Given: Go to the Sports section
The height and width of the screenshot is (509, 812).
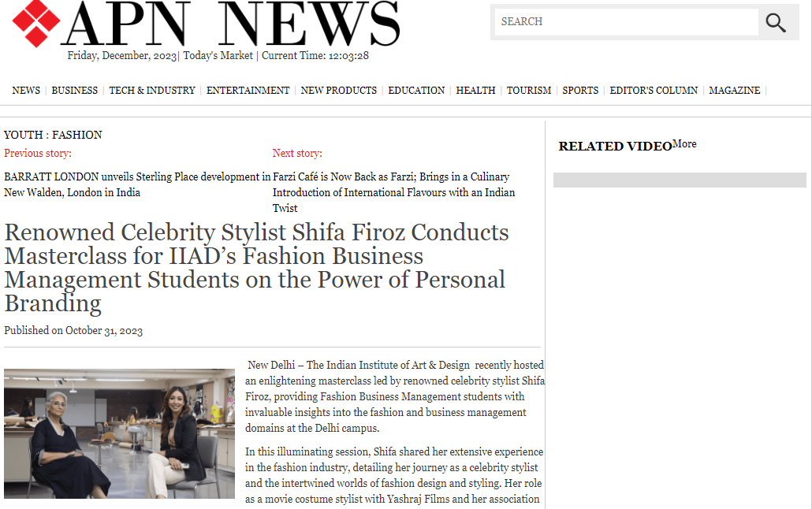Looking at the screenshot, I should (x=580, y=91).
